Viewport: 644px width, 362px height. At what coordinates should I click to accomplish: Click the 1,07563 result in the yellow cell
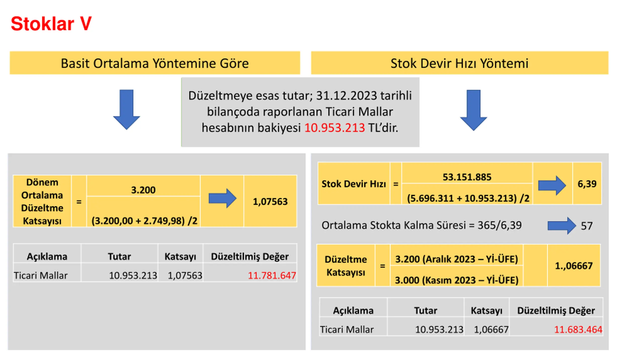pos(270,202)
